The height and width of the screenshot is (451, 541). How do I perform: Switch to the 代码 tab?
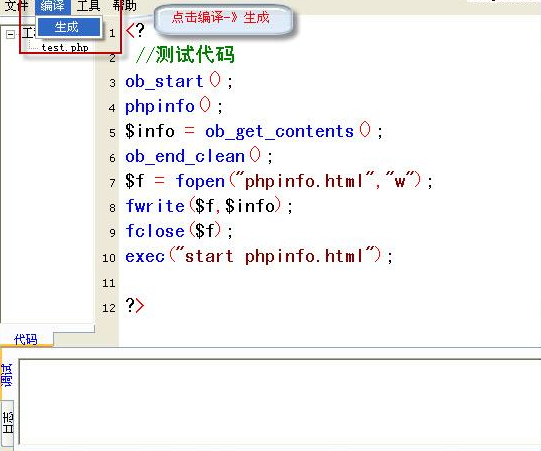(x=26, y=339)
